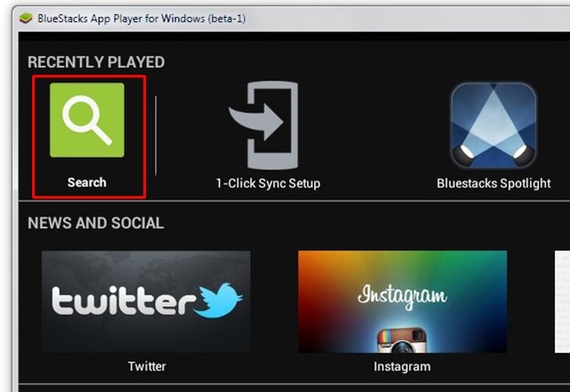The height and width of the screenshot is (392, 570).
Task: Click the RECENTLY PLAYED heading
Action: click(96, 62)
